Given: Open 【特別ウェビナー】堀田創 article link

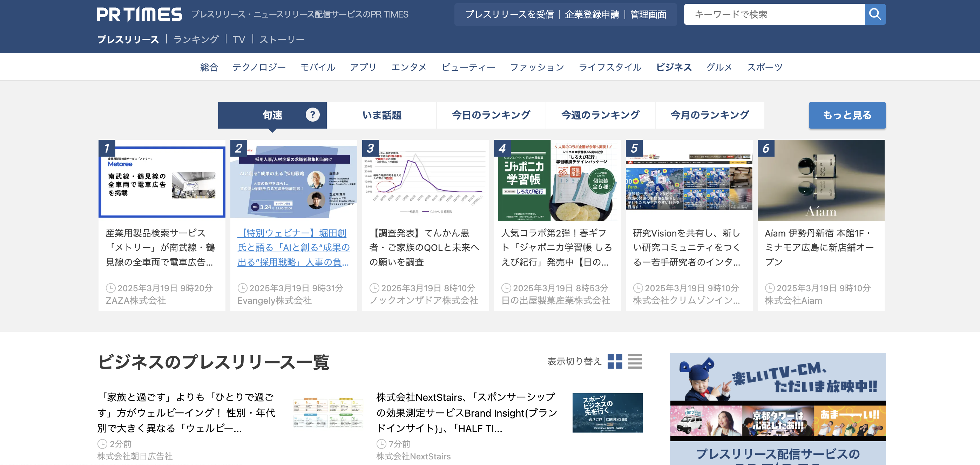Looking at the screenshot, I should click(x=293, y=247).
